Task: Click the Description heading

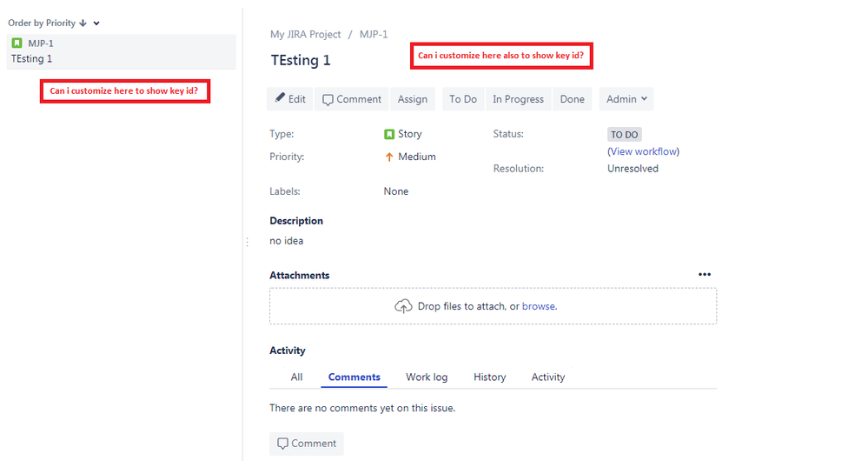Action: click(x=296, y=221)
